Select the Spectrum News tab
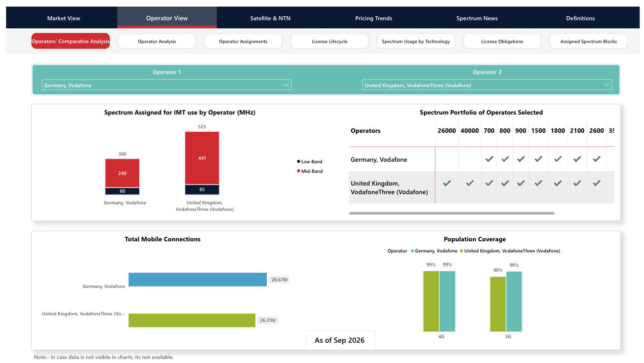Screen dimensions: 644x363 click(477, 18)
